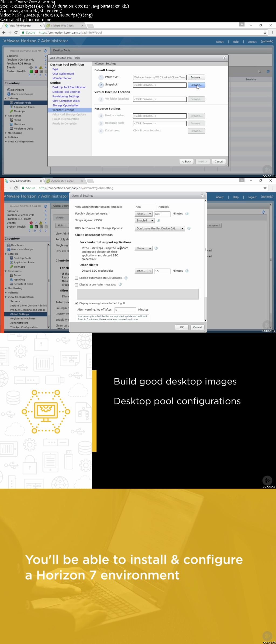The image size is (276, 644).
Task: Refresh Global Settings via right-side refresh icon
Action: click(263, 212)
